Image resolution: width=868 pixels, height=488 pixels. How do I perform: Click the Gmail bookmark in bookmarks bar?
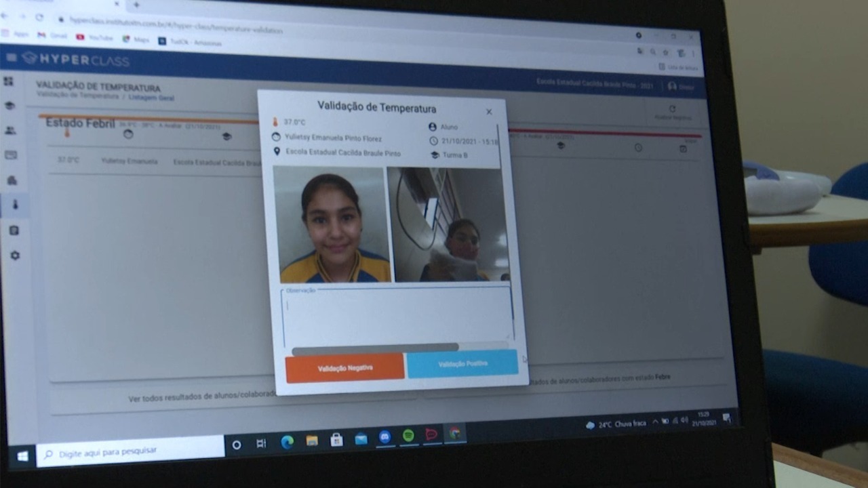pos(52,35)
